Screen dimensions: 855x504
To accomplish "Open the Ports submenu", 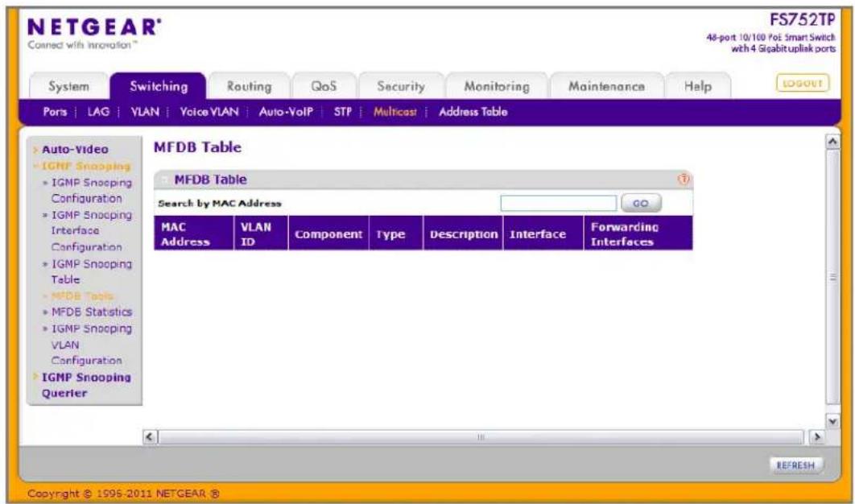I will 55,112.
